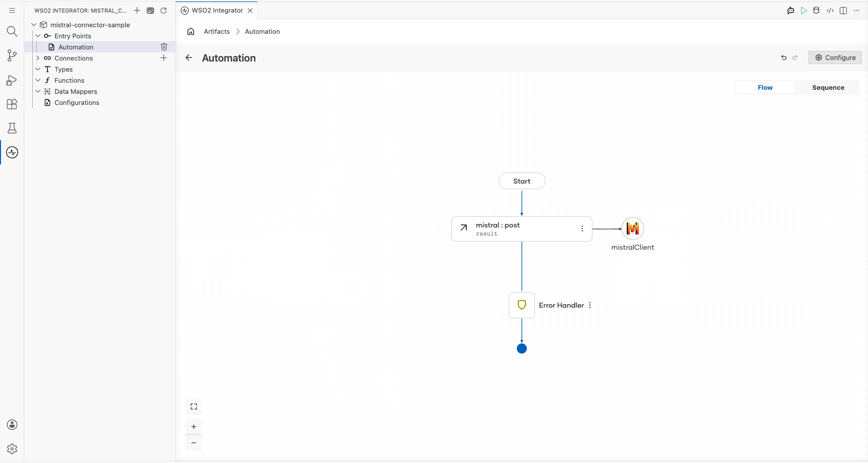
Task: Navigate to Artifacts breadcrumb
Action: point(217,31)
